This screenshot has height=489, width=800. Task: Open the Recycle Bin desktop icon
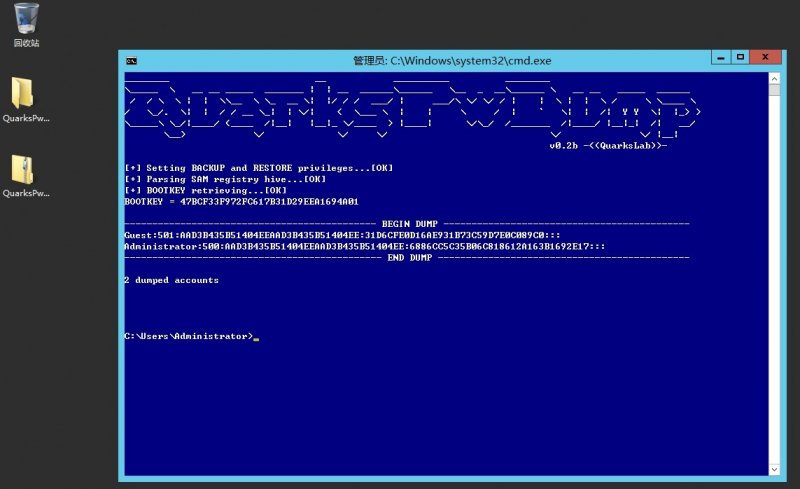tap(26, 25)
